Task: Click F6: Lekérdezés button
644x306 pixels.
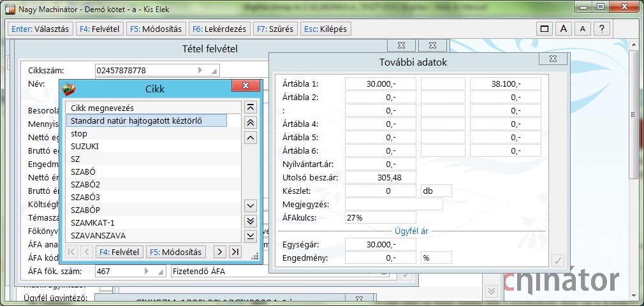Action: [x=219, y=29]
